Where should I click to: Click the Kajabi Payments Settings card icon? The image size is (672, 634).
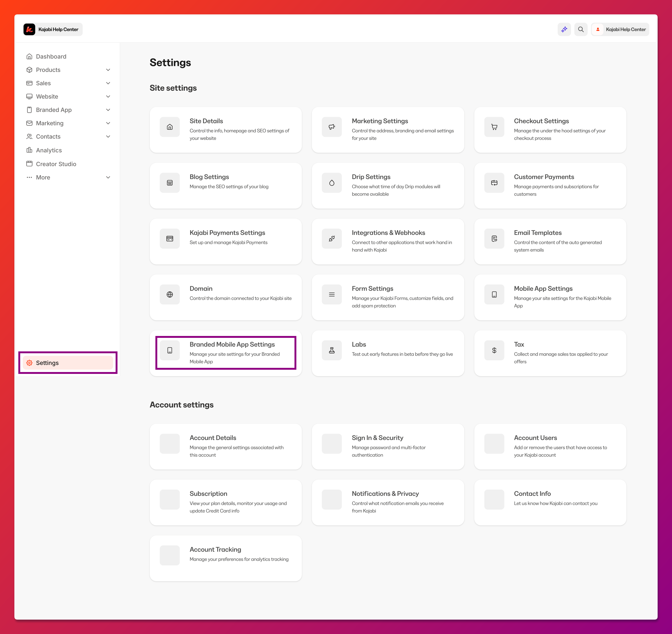point(170,239)
